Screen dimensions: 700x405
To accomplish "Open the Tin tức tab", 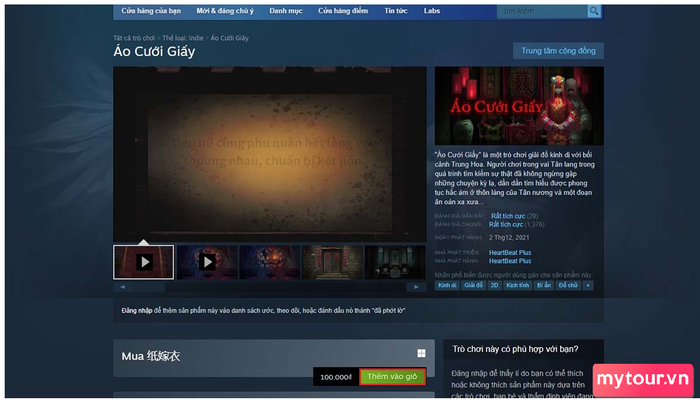I will pyautogui.click(x=396, y=11).
